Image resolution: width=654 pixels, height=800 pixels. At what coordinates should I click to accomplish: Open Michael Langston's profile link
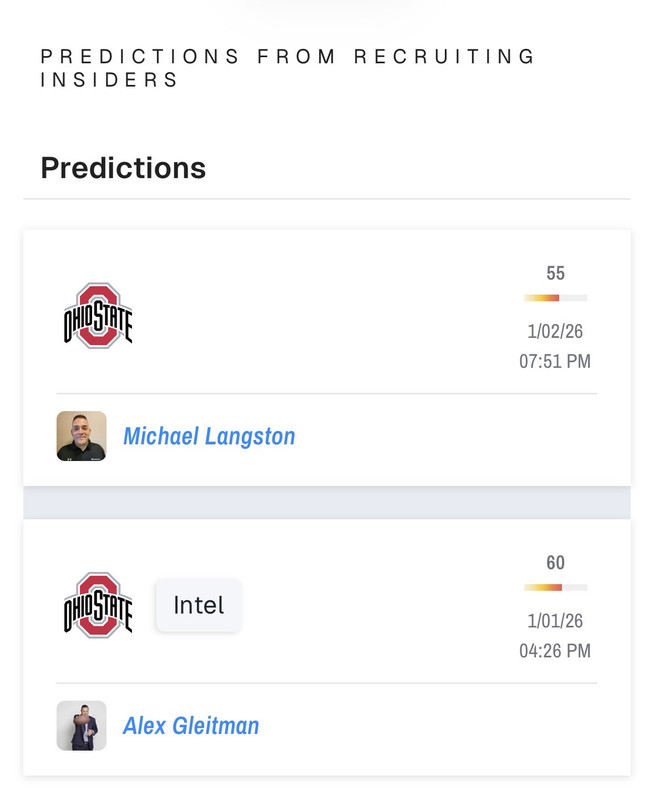209,436
